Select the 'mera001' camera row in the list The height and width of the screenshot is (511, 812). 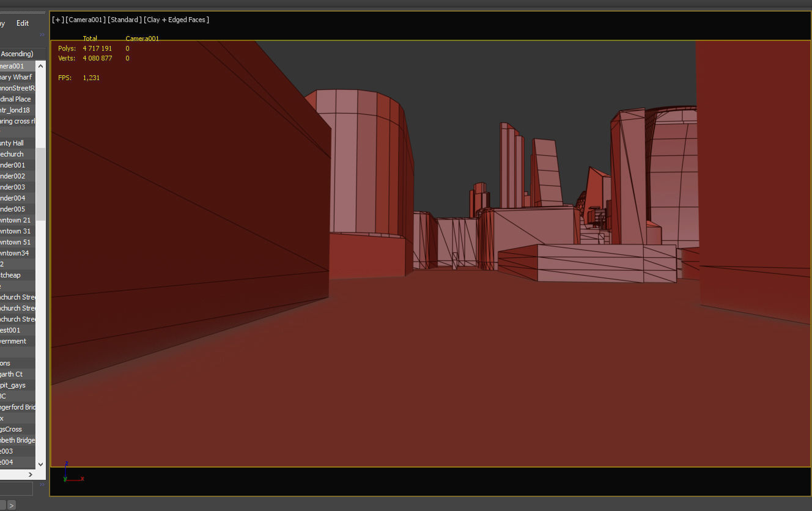tap(18, 66)
